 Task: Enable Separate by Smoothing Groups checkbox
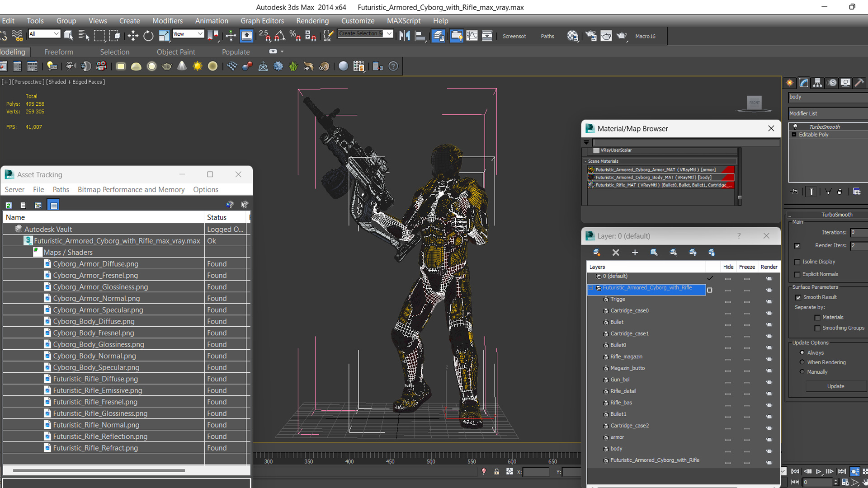pyautogui.click(x=817, y=328)
